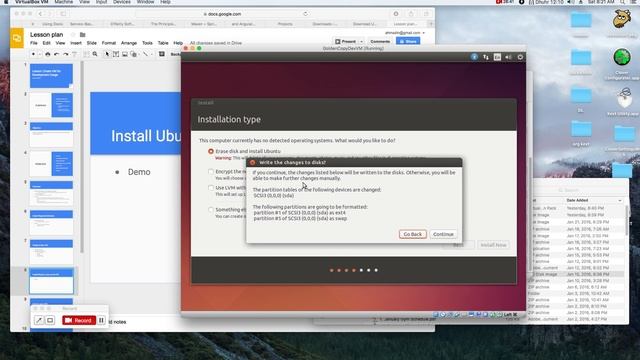Open Format menu in Google Slides

(109, 43)
